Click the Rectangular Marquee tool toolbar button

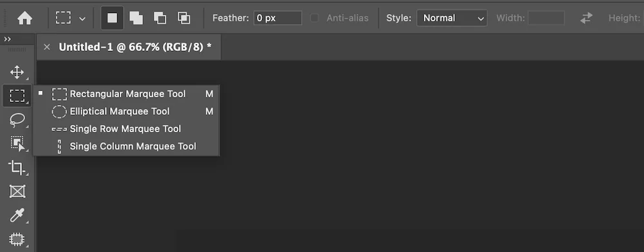pos(17,96)
